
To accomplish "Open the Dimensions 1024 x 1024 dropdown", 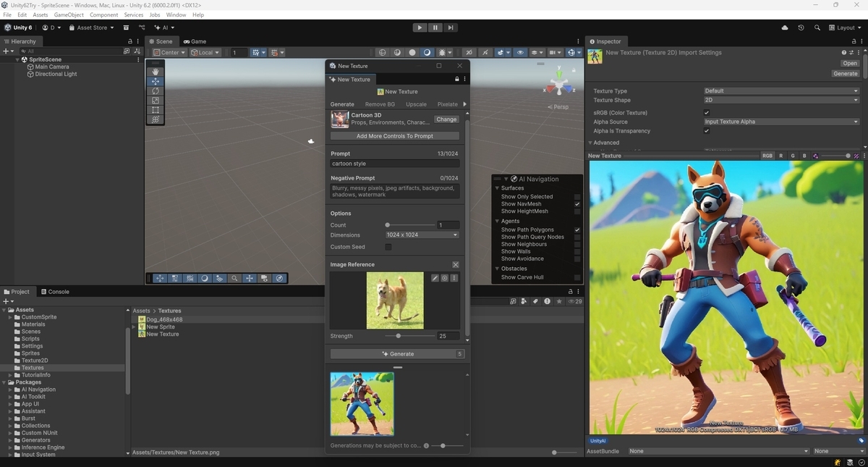I will click(x=422, y=235).
